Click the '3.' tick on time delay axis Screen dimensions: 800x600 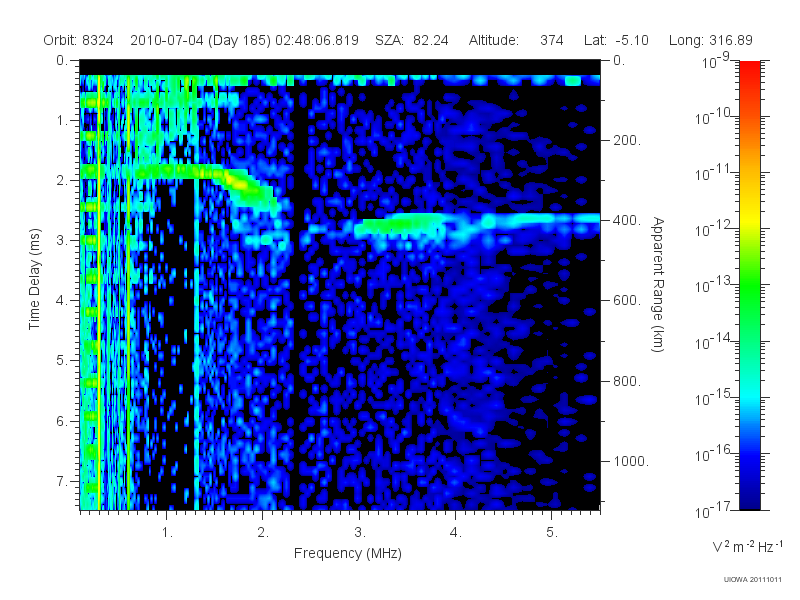(62, 240)
